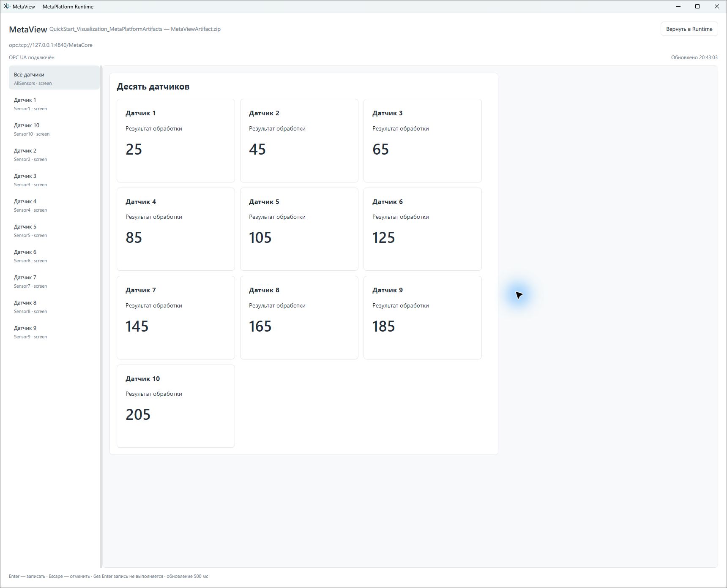Click the OPC UA подключён status text
Viewport: 727px width, 588px height.
[x=32, y=57]
